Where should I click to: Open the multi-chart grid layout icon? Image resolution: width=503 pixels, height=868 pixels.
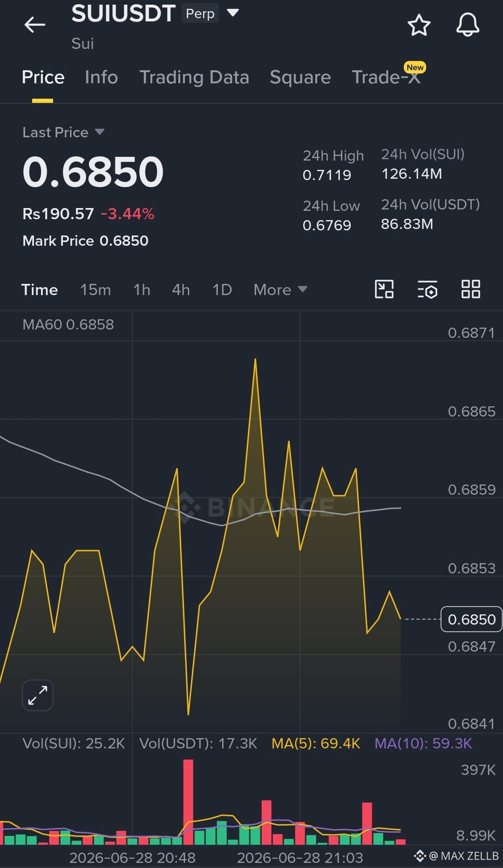[470, 289]
